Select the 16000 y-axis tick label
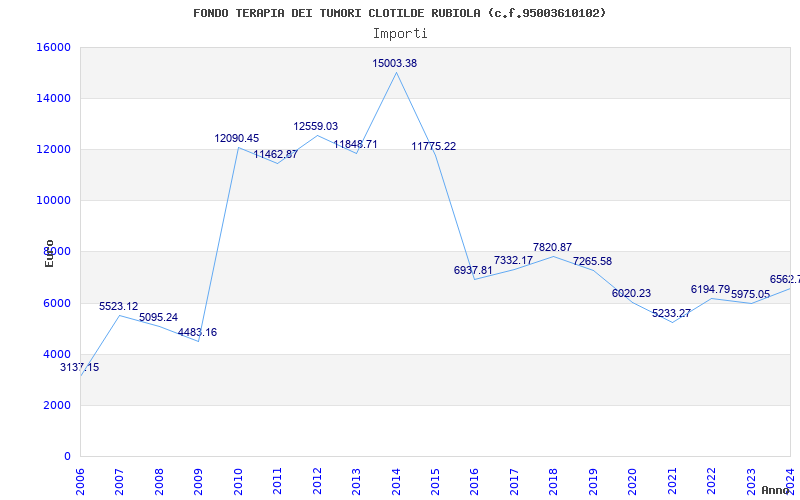The image size is (800, 500). [x=53, y=47]
